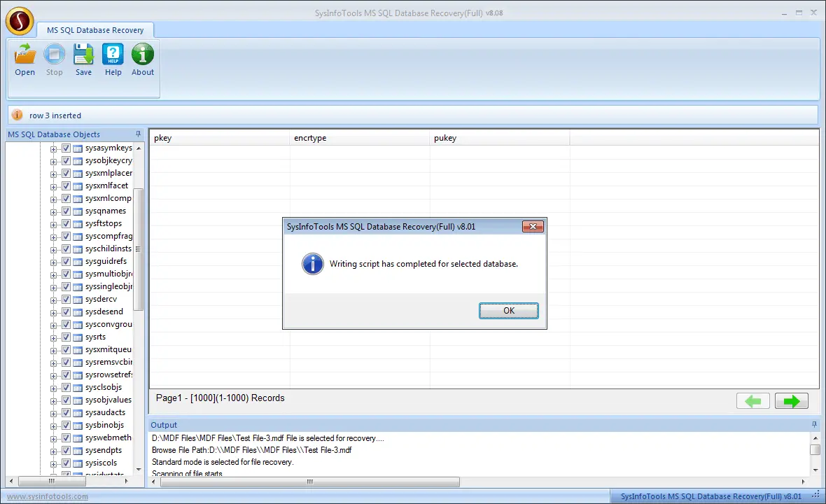Image resolution: width=826 pixels, height=504 pixels.
Task: Expand the syswebmeth tree node
Action: point(53,439)
